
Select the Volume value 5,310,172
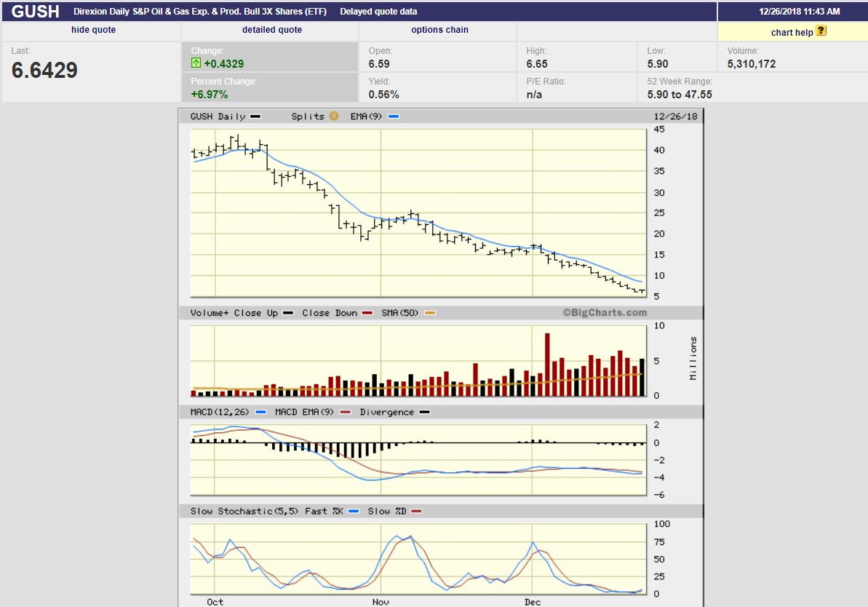click(x=751, y=64)
